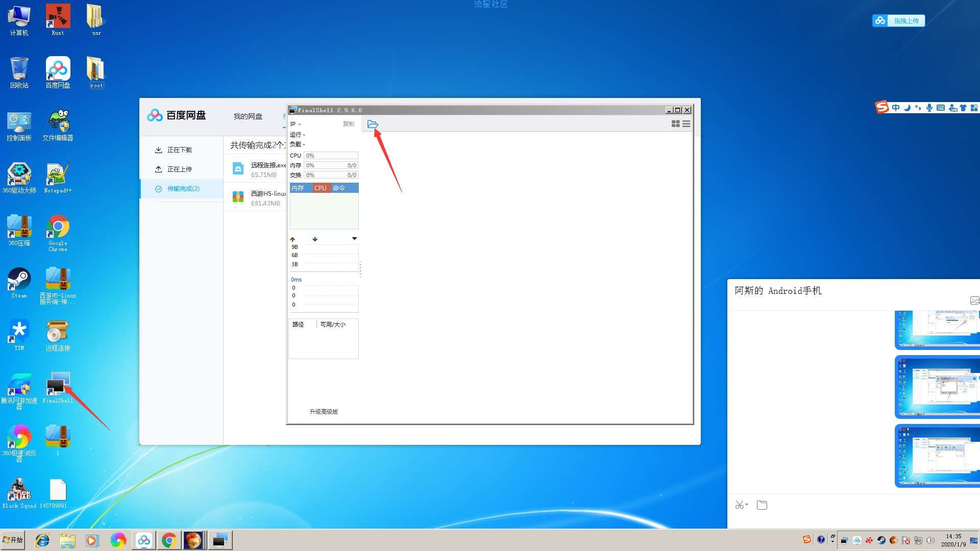Open the connection manager folder icon in FinalShell
Image resolution: width=980 pixels, height=551 pixels.
(373, 124)
